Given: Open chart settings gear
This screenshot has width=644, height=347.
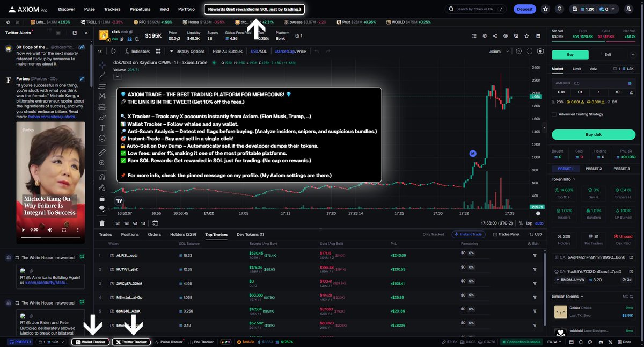Looking at the screenshot, I should (x=518, y=52).
